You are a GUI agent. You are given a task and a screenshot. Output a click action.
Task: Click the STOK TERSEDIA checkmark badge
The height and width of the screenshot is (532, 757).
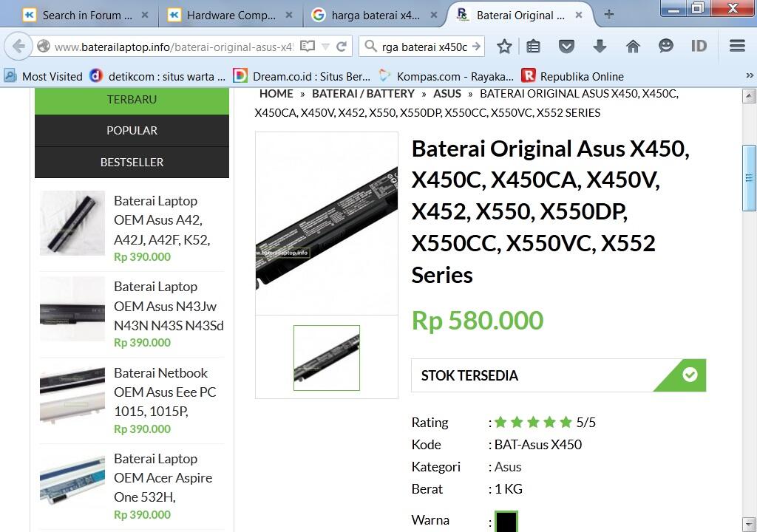690,374
